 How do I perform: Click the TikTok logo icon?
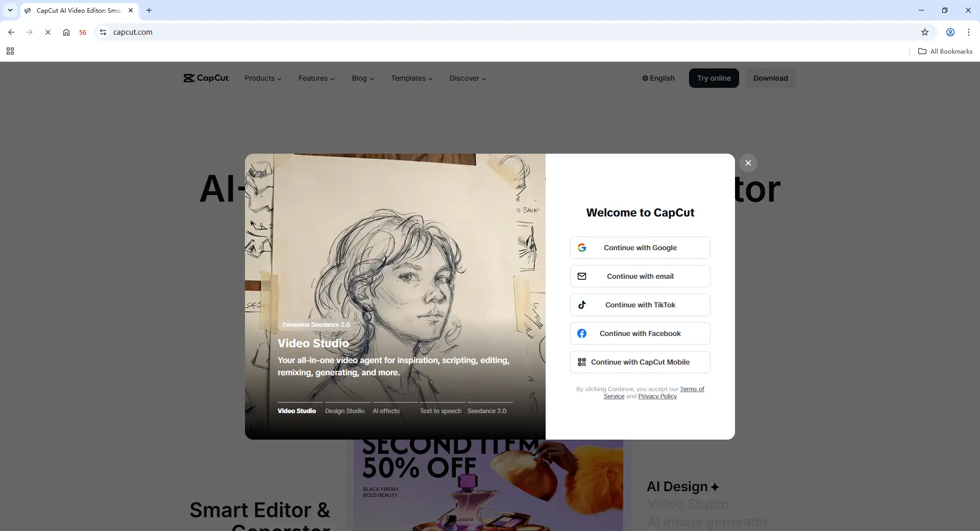[582, 305]
